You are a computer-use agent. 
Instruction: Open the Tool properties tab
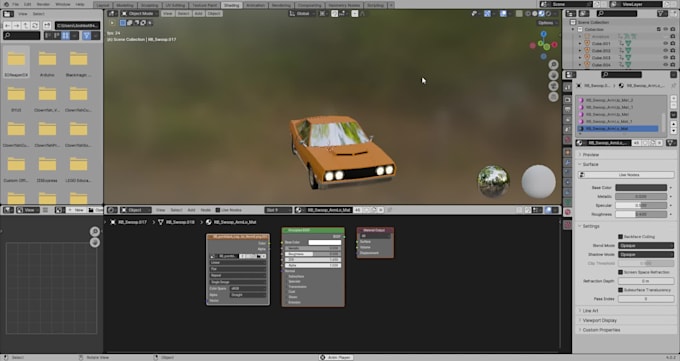pos(567,88)
